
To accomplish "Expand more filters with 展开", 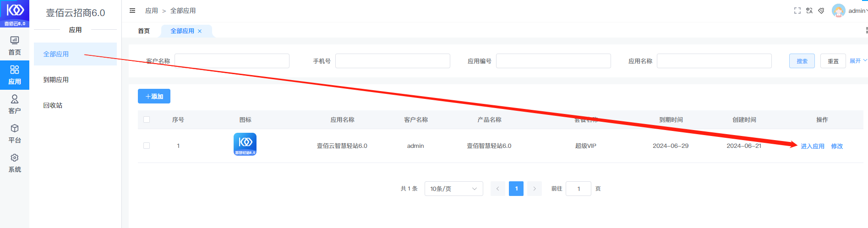I will pos(858,61).
